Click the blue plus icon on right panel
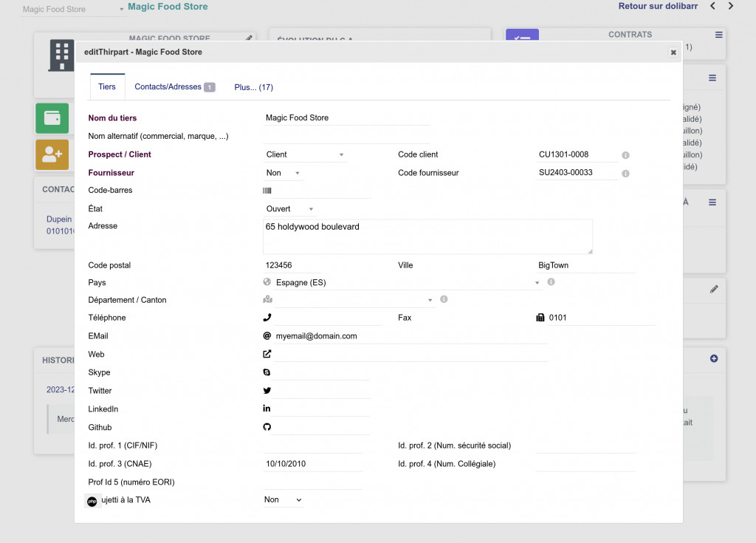This screenshot has width=756, height=543. point(713,359)
